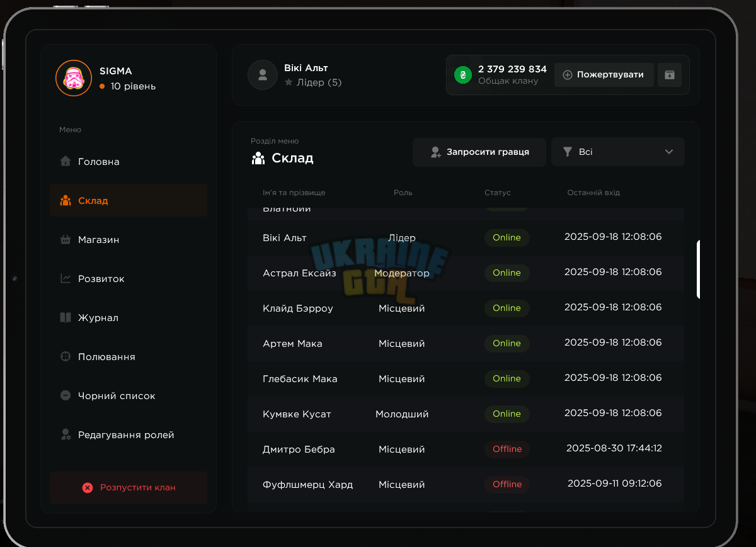The width and height of the screenshot is (756, 547).
Task: Open Чорний список in the menu
Action: click(129, 395)
